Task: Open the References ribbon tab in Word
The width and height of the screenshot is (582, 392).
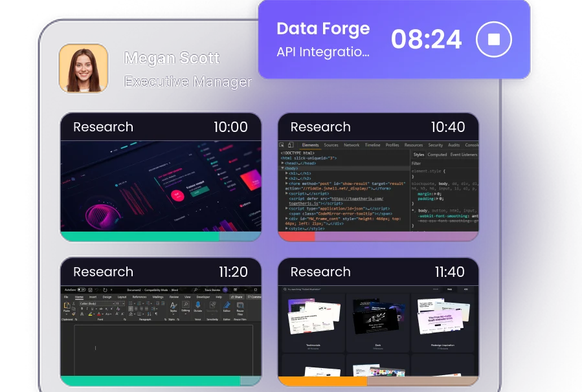Action: point(140,297)
